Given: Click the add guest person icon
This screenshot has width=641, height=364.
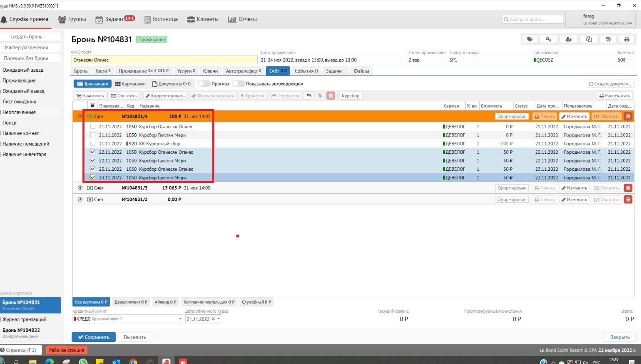Looking at the screenshot, I should click(568, 39).
